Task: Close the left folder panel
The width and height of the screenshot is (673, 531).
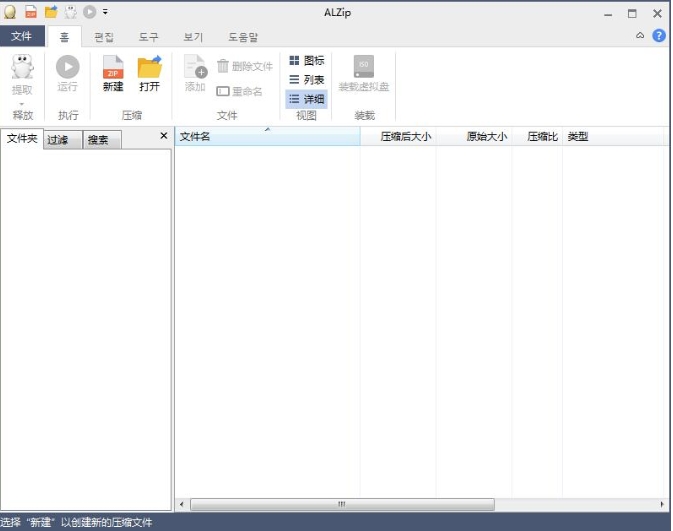Action: 164,136
